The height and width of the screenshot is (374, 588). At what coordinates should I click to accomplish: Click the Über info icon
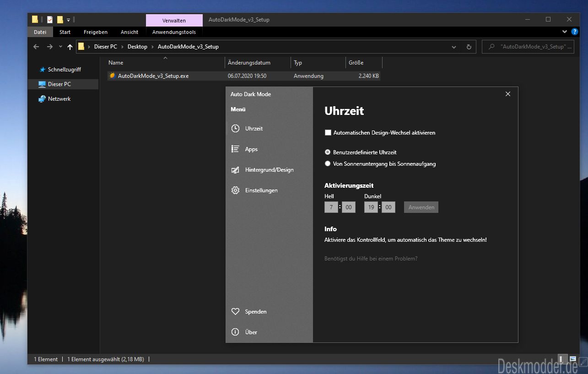point(235,332)
